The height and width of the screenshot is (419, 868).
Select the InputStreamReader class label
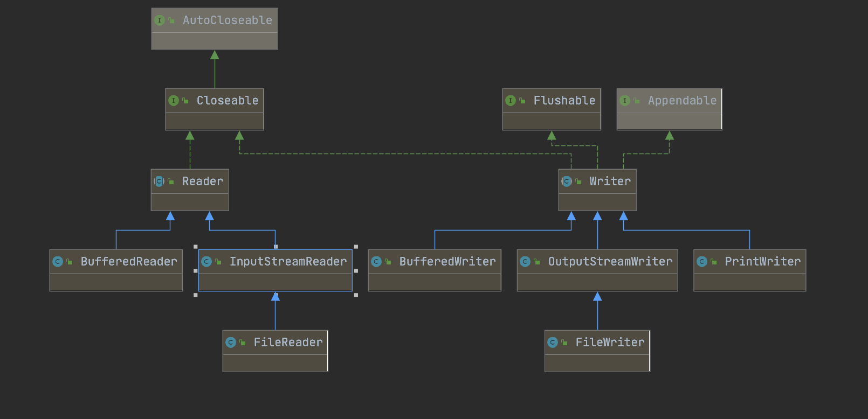(288, 262)
